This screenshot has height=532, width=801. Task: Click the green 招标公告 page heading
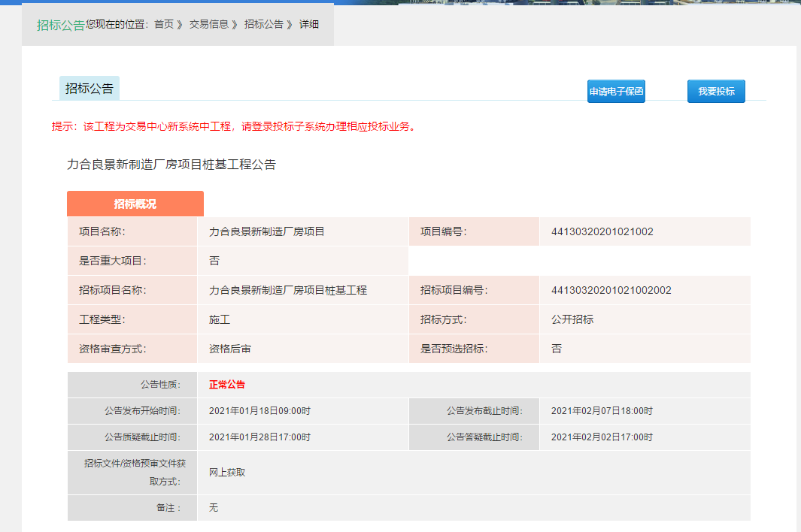tap(60, 25)
